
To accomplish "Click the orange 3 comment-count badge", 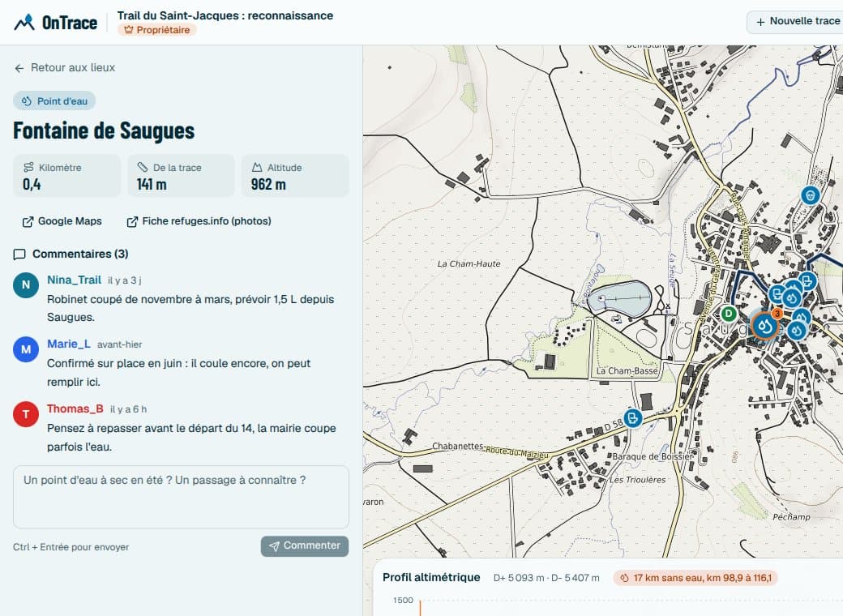I will 777,313.
